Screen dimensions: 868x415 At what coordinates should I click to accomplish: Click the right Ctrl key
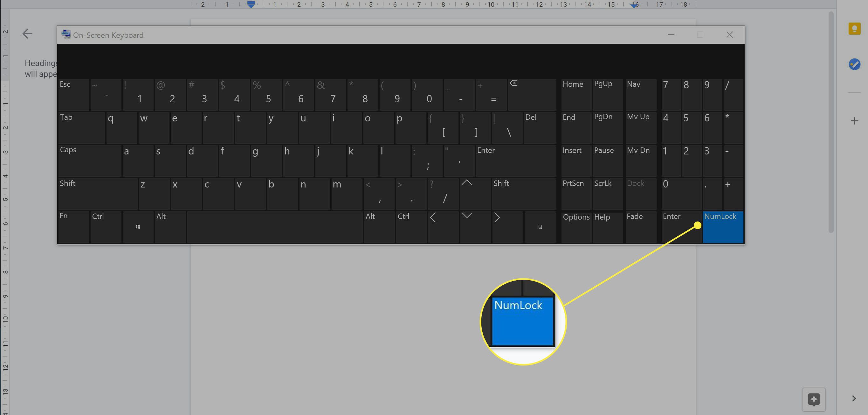411,227
